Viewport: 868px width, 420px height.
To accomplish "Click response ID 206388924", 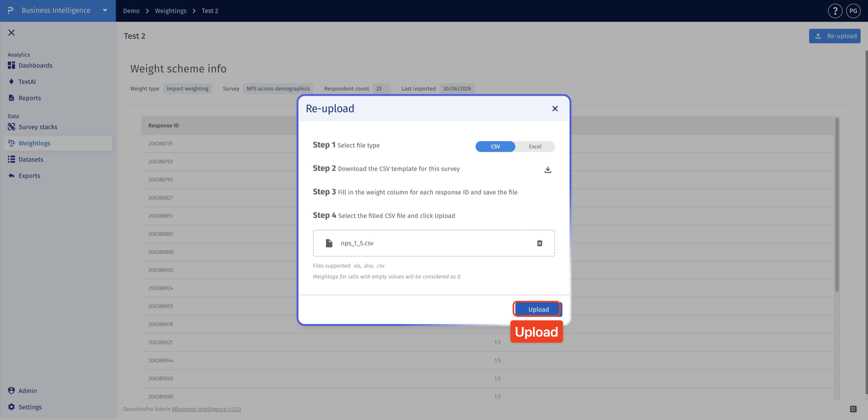I will 160,288.
